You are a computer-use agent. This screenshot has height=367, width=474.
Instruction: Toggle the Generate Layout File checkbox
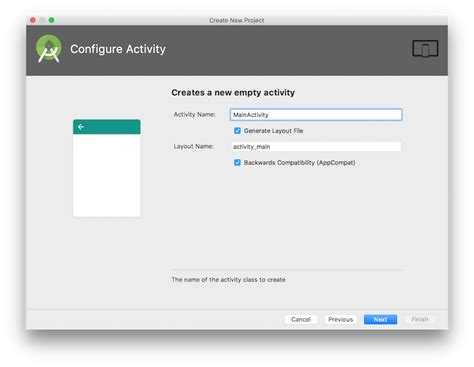tap(237, 131)
